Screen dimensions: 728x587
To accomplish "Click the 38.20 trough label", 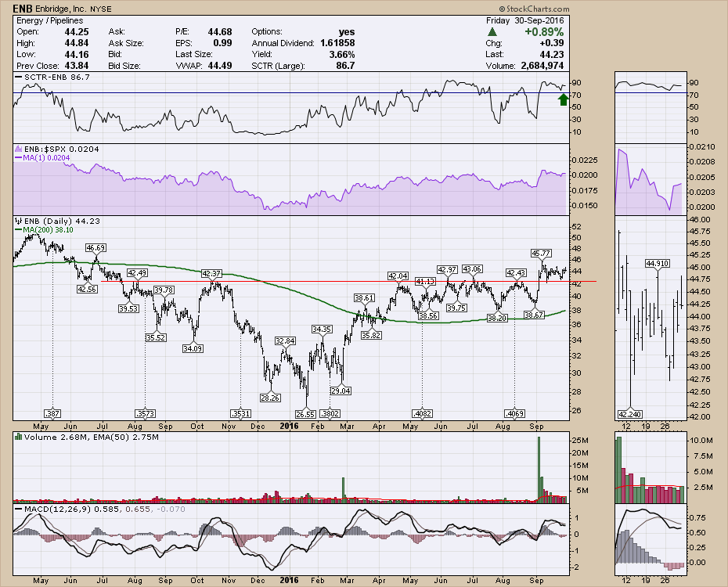I will pos(497,318).
